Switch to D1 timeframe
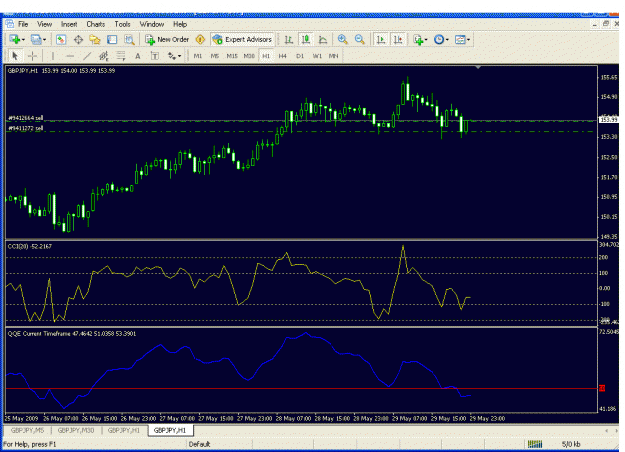 pos(300,56)
